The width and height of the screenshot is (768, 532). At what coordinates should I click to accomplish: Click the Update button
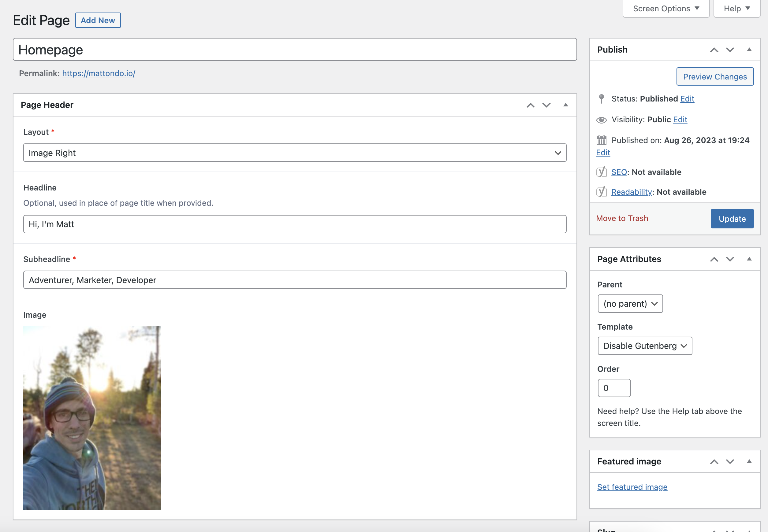click(731, 219)
